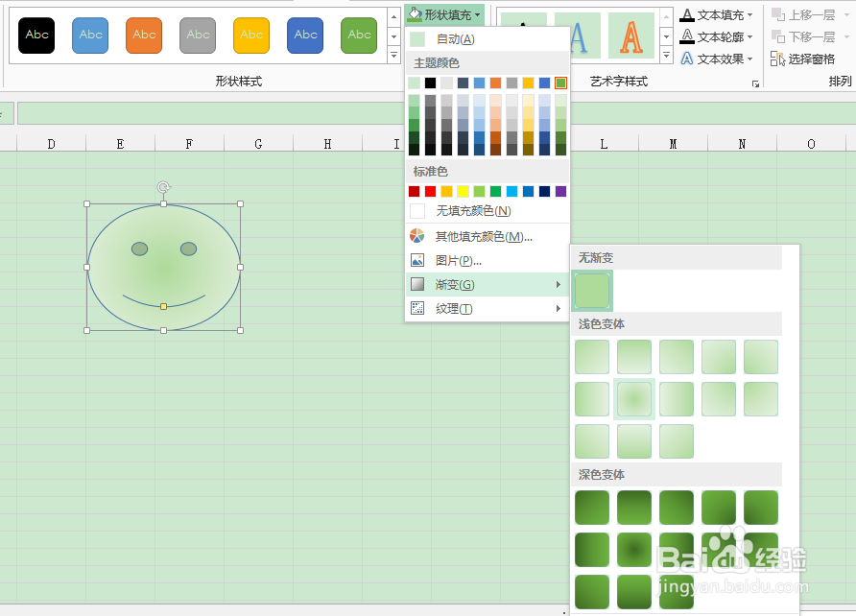
Task: Pick standard dark red color swatch
Action: (415, 192)
